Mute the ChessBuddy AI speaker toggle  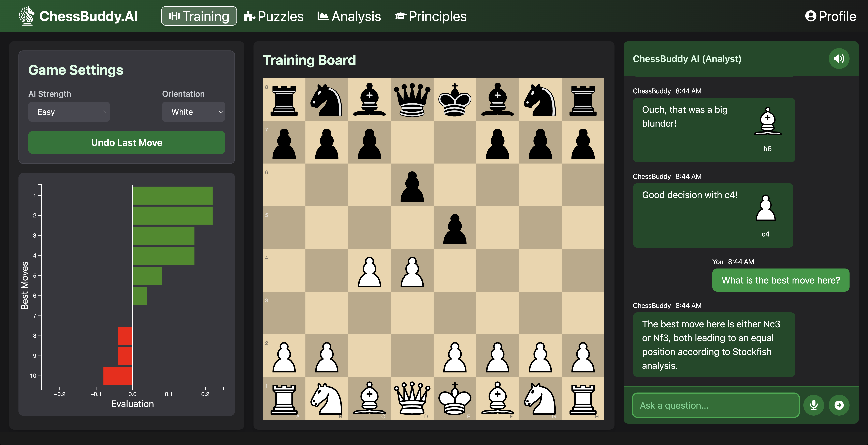[x=839, y=58]
